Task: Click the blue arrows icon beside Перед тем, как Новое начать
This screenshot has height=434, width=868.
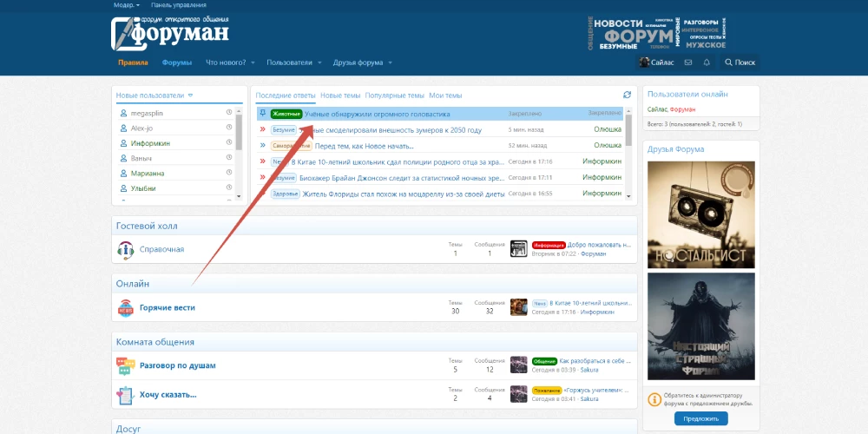Action: [x=263, y=146]
